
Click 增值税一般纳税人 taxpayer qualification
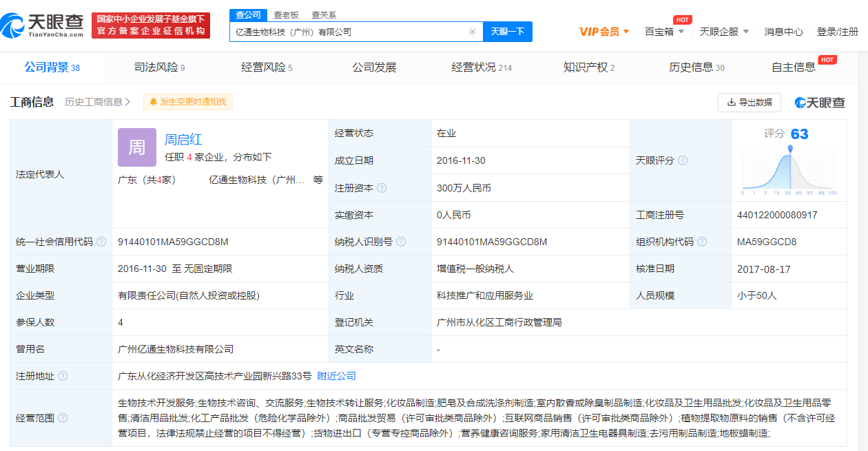tap(475, 269)
